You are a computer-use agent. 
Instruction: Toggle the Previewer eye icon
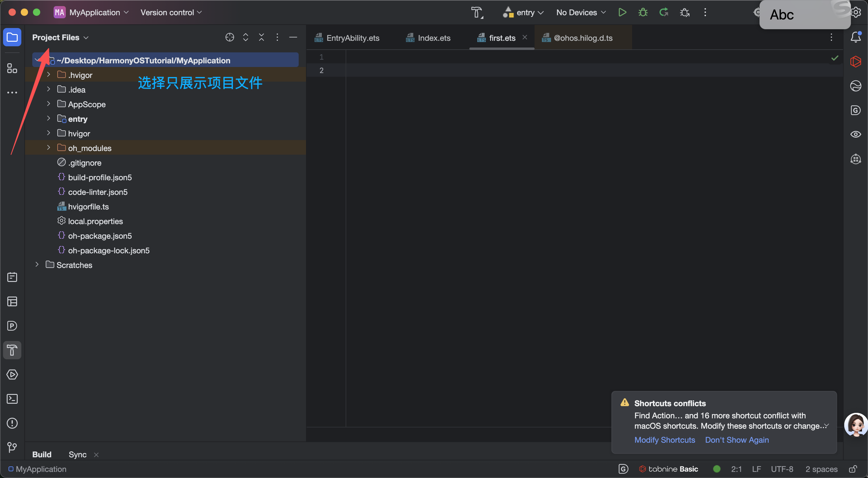tap(856, 134)
